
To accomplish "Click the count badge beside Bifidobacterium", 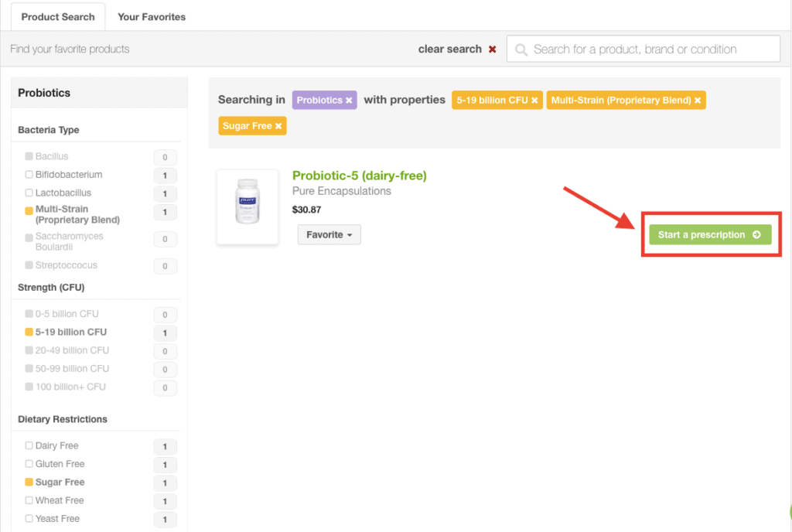I will coord(165,176).
